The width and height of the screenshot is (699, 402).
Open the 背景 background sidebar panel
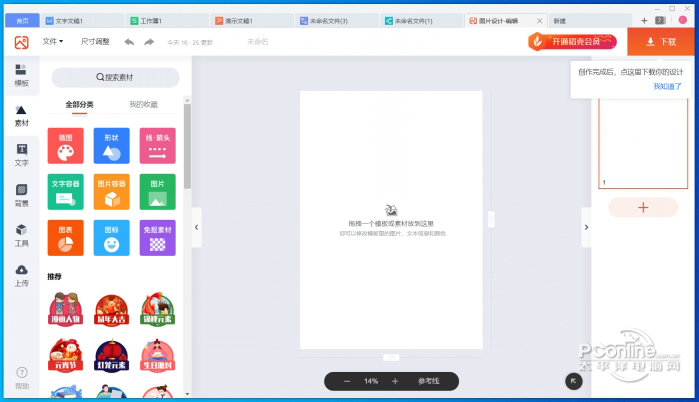pyautogui.click(x=21, y=196)
